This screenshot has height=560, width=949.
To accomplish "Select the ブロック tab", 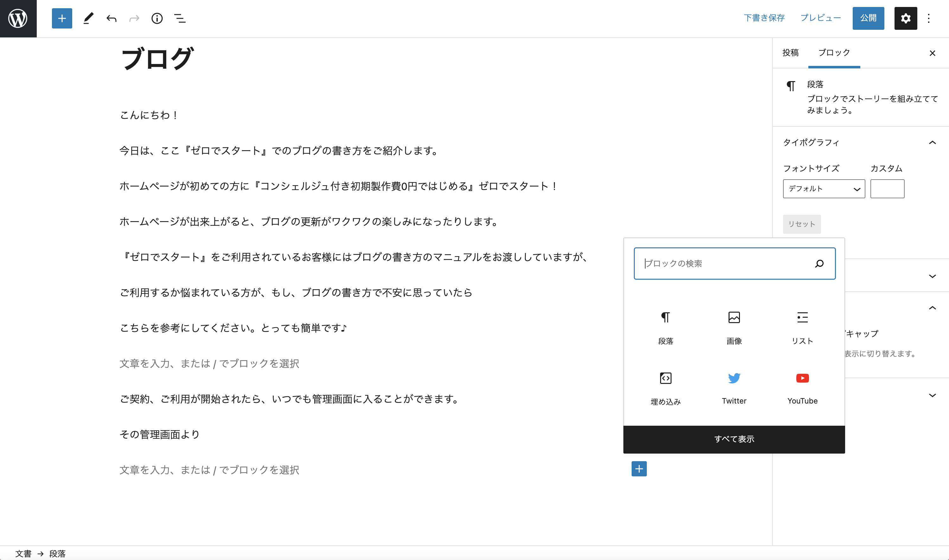I will coord(834,53).
